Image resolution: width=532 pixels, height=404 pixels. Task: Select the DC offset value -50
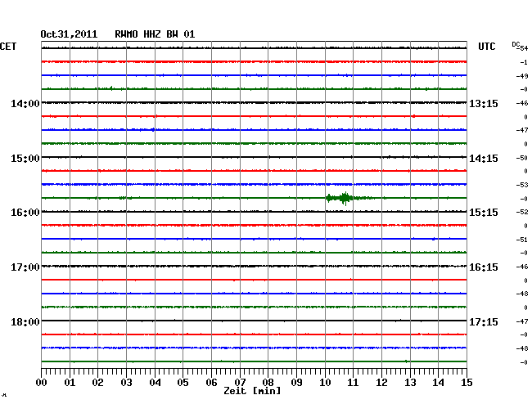[522, 158]
